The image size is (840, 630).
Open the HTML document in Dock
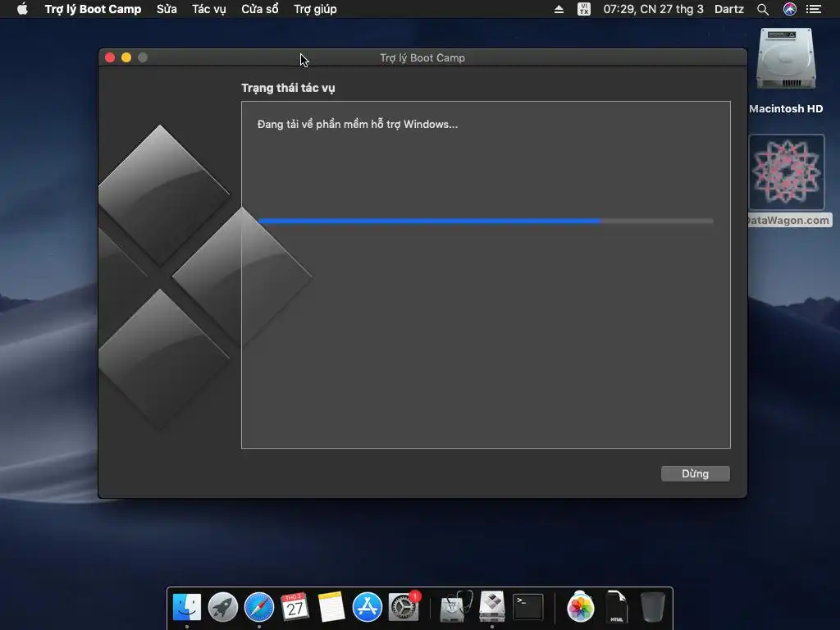click(617, 607)
